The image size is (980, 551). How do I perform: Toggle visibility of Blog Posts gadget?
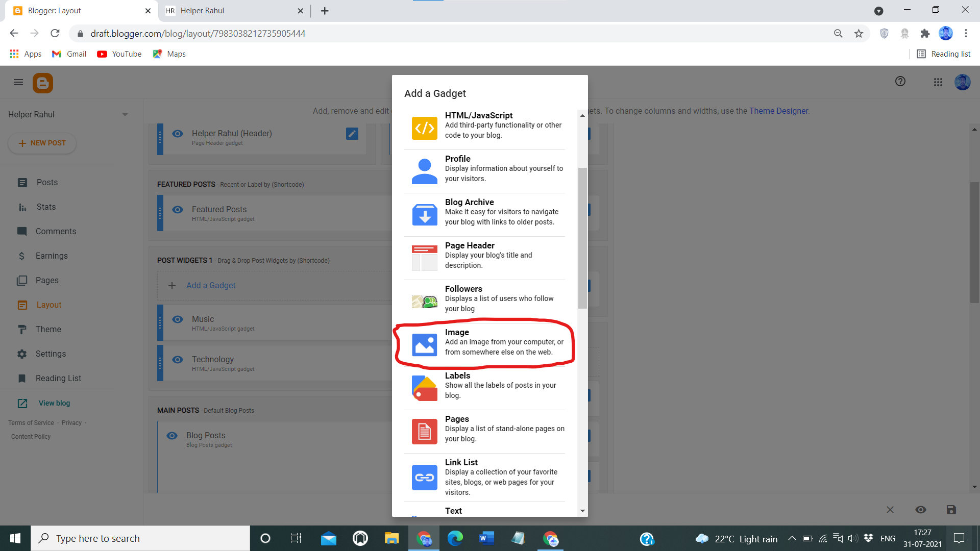pos(172,436)
